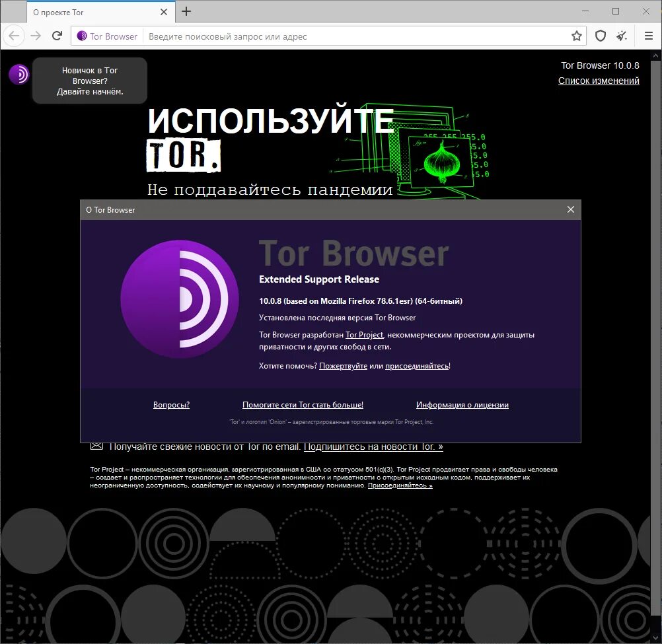This screenshot has width=662, height=644.
Task: Click the scrollbar up arrow of the page
Action: [x=655, y=55]
